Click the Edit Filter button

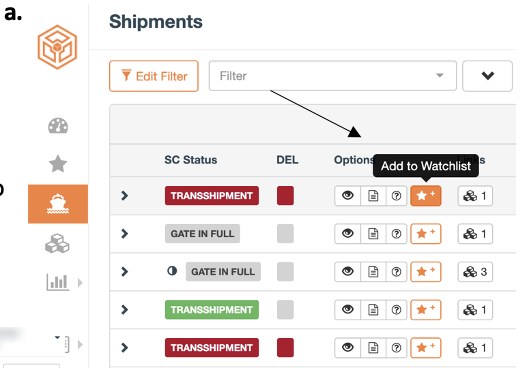tap(154, 76)
